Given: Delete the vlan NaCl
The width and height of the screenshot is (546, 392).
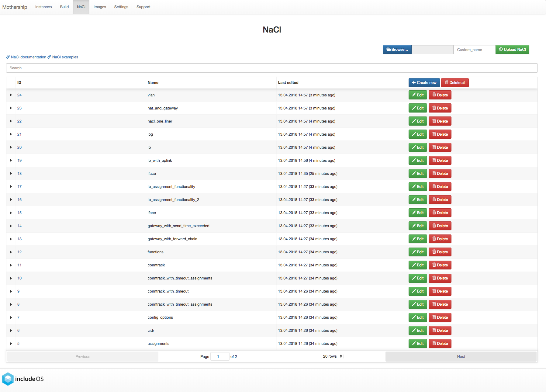Looking at the screenshot, I should pos(440,95).
